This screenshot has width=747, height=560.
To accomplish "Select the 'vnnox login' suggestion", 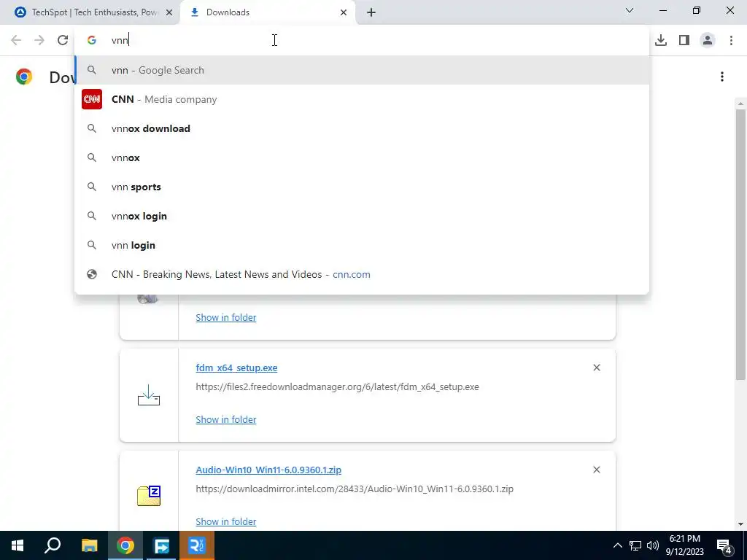I will pyautogui.click(x=362, y=216).
